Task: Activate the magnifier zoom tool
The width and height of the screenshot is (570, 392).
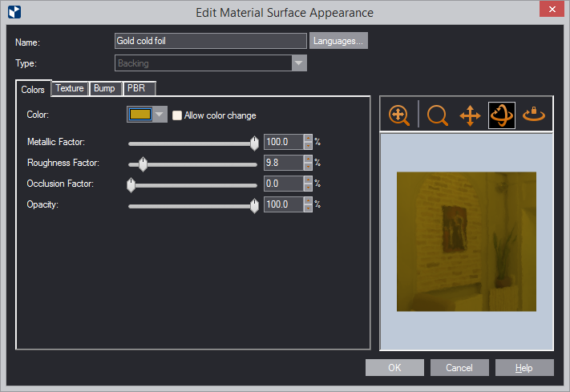Action: click(x=437, y=115)
